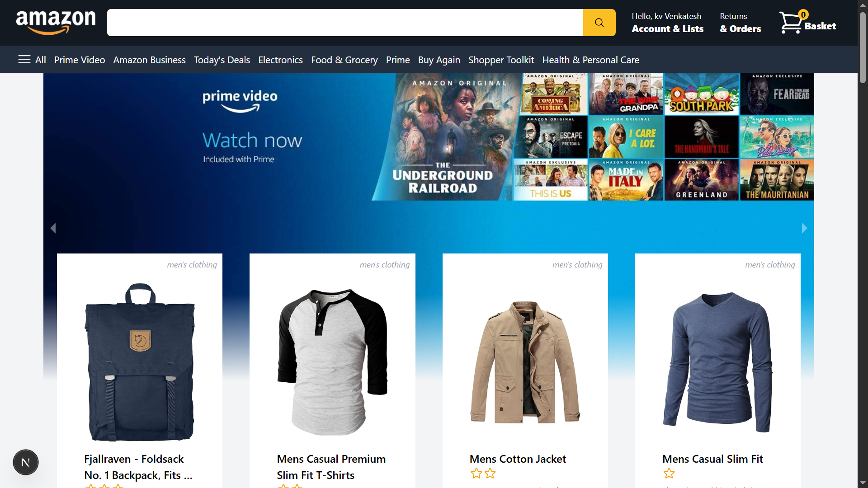Open Made in Italy poster

[x=626, y=180]
